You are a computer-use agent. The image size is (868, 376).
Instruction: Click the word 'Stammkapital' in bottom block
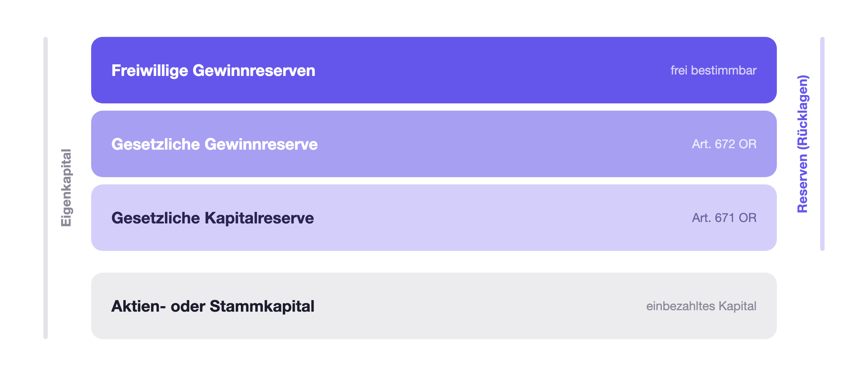click(x=262, y=306)
